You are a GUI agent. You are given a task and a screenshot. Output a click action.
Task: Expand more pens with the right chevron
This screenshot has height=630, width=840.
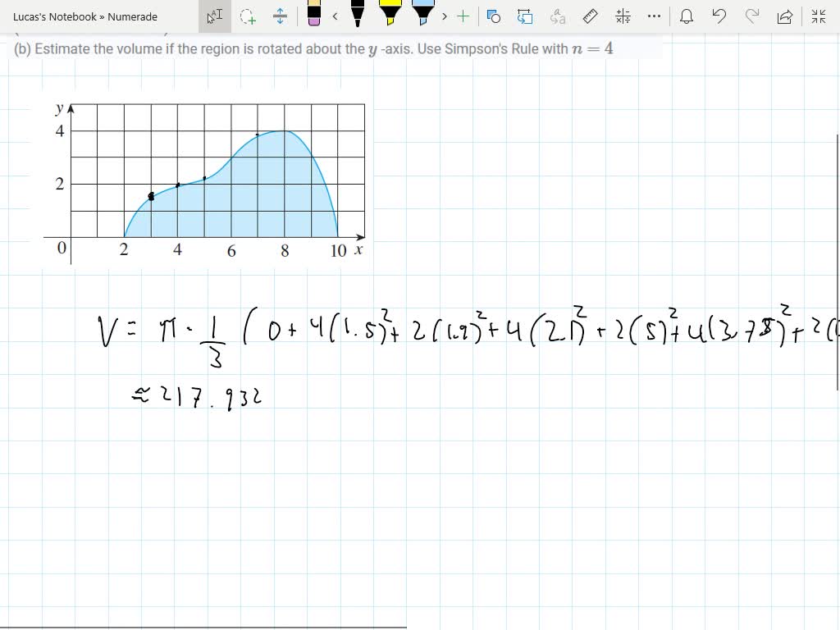443,15
